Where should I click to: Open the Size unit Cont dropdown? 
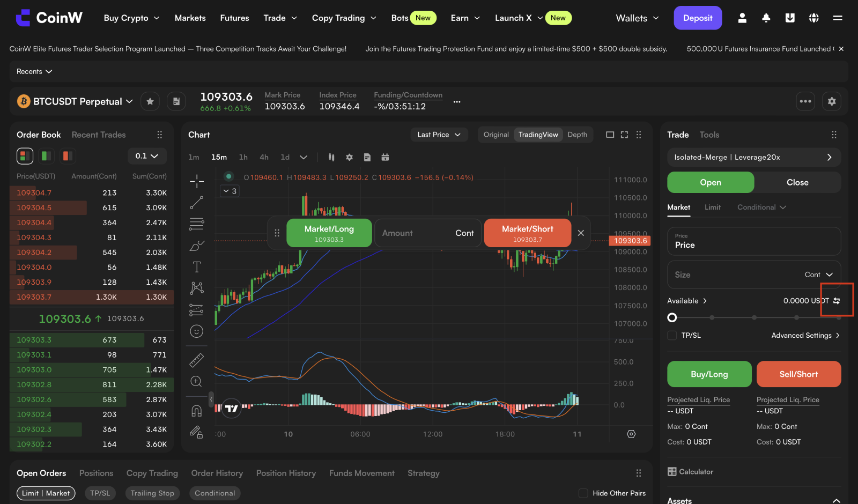click(819, 275)
